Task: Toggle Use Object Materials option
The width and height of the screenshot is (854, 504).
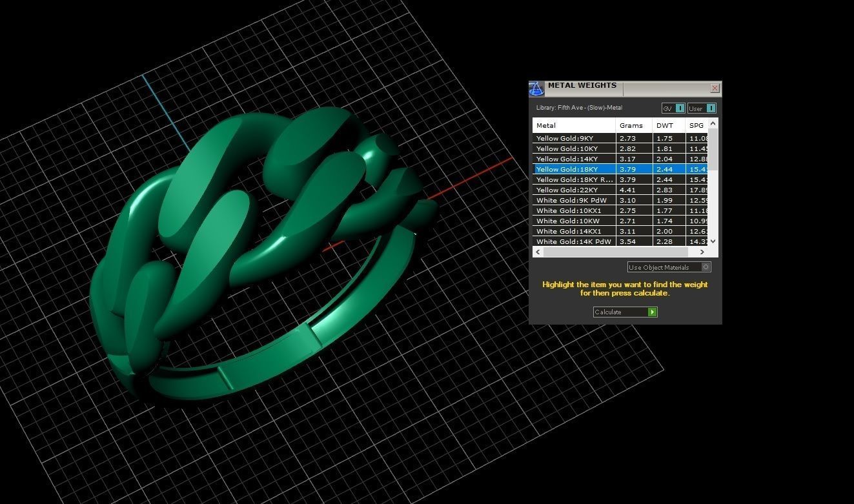Action: pos(669,267)
